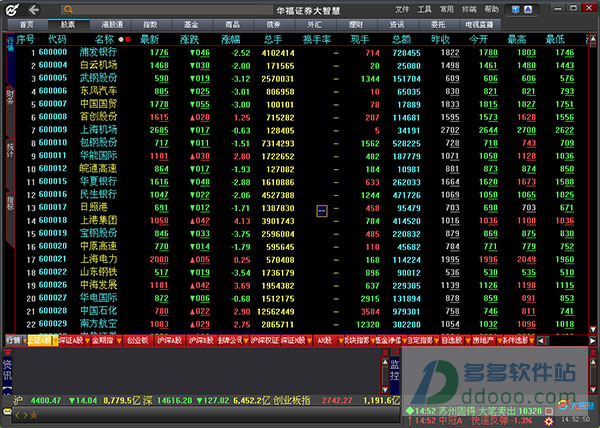Open dropdown arrow next to AB股 tab
The image size is (600, 428).
tap(340, 340)
